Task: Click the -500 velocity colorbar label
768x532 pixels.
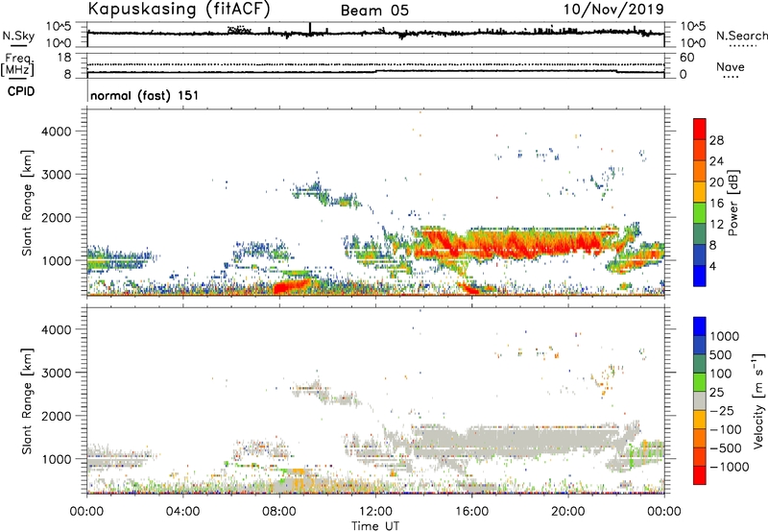Action: 726,447
